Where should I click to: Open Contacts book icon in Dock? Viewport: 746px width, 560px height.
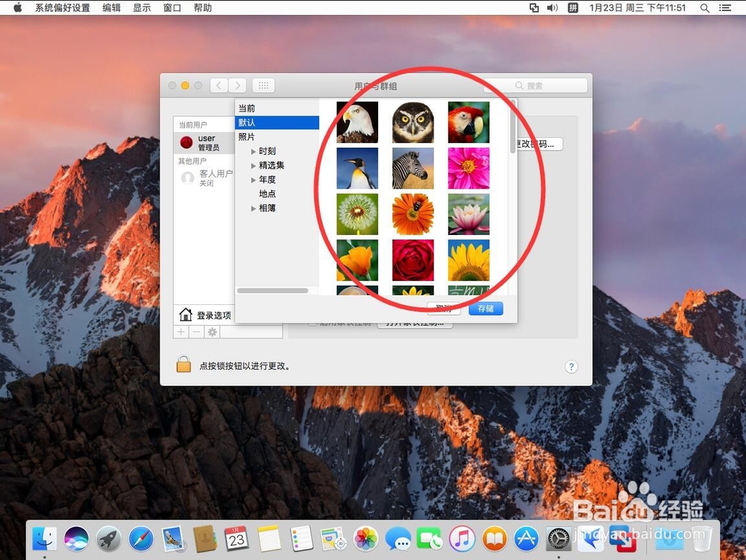(x=204, y=538)
